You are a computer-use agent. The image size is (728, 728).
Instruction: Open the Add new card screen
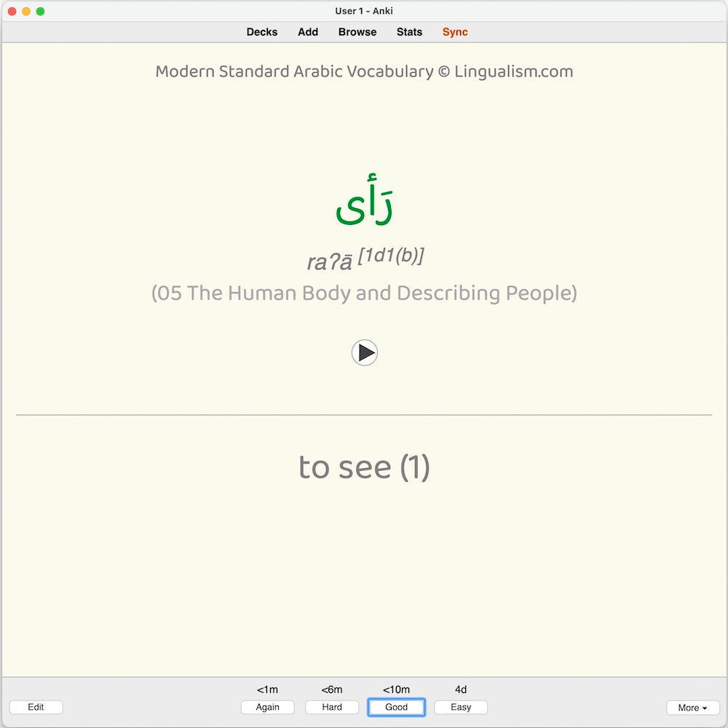307,32
